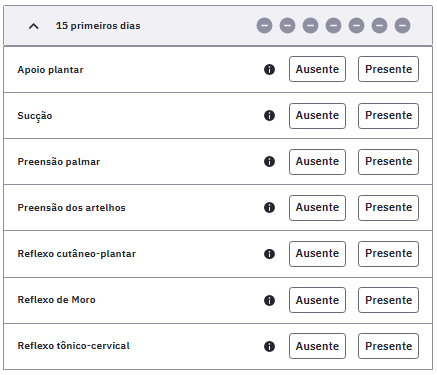Set Preensão dos artelhos to Ausente
This screenshot has height=375, width=437.
(317, 207)
